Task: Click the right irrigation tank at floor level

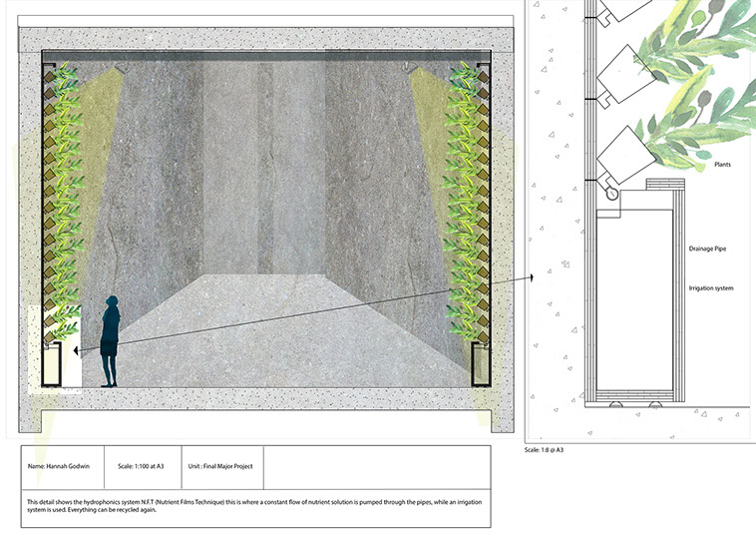Action: click(x=483, y=363)
